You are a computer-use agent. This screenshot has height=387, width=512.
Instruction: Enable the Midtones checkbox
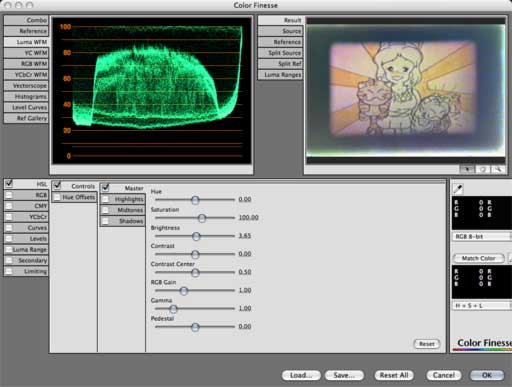[105, 210]
